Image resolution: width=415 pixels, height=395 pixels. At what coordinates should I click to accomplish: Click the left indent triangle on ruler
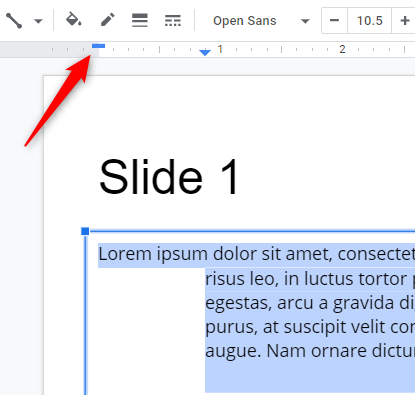pyautogui.click(x=205, y=52)
